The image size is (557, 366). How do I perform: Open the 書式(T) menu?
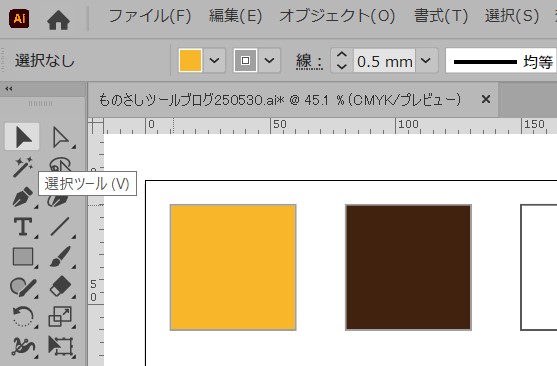click(441, 16)
